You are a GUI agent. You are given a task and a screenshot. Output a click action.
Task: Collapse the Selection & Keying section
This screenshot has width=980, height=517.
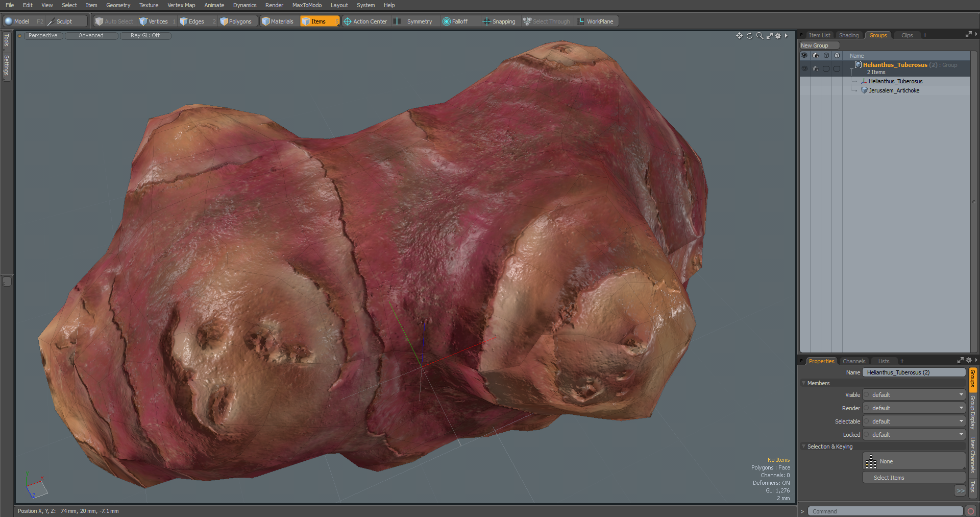point(803,446)
